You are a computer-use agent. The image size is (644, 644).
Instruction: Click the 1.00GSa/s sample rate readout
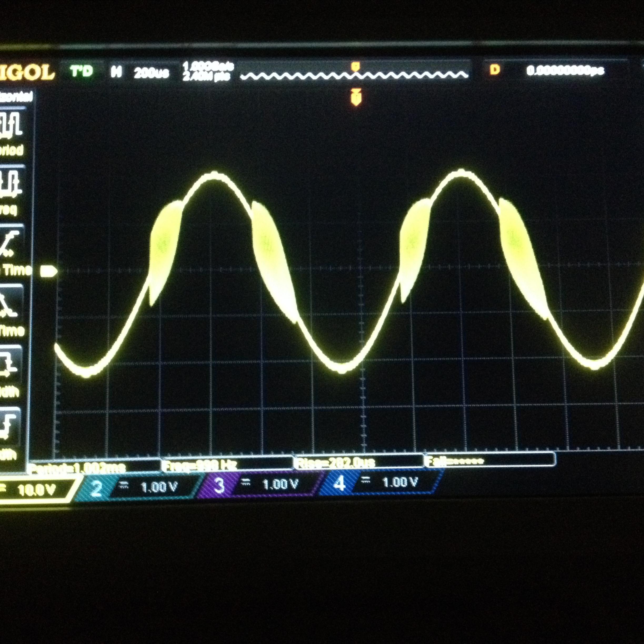pyautogui.click(x=208, y=67)
